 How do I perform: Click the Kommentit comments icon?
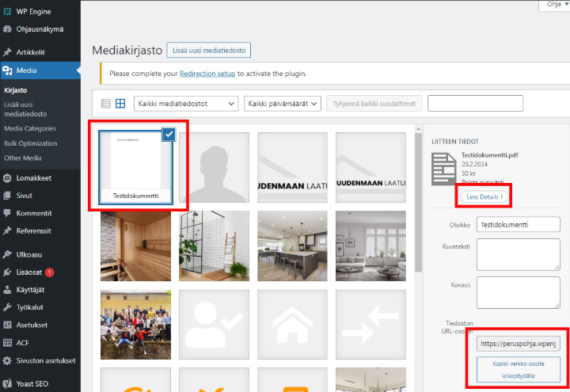click(8, 213)
